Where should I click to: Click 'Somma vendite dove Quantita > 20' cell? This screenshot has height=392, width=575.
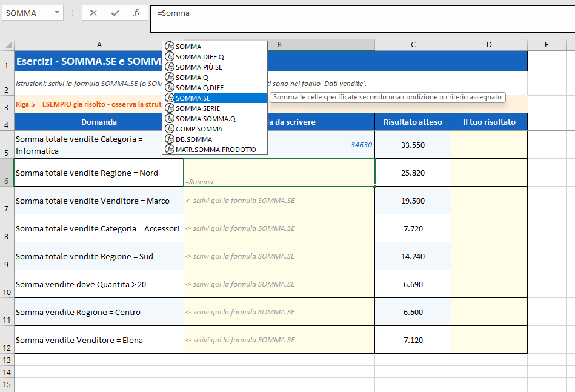[x=99, y=284]
